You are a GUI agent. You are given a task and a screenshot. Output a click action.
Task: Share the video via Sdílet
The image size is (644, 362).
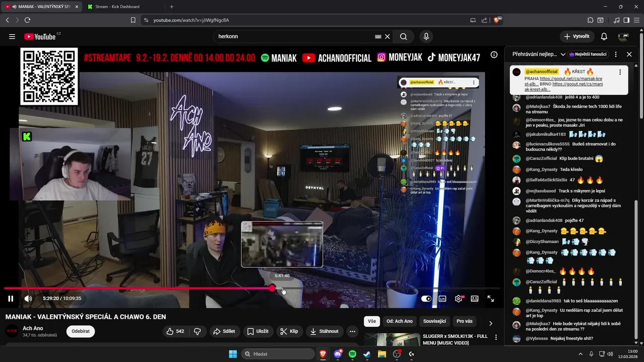(224, 331)
